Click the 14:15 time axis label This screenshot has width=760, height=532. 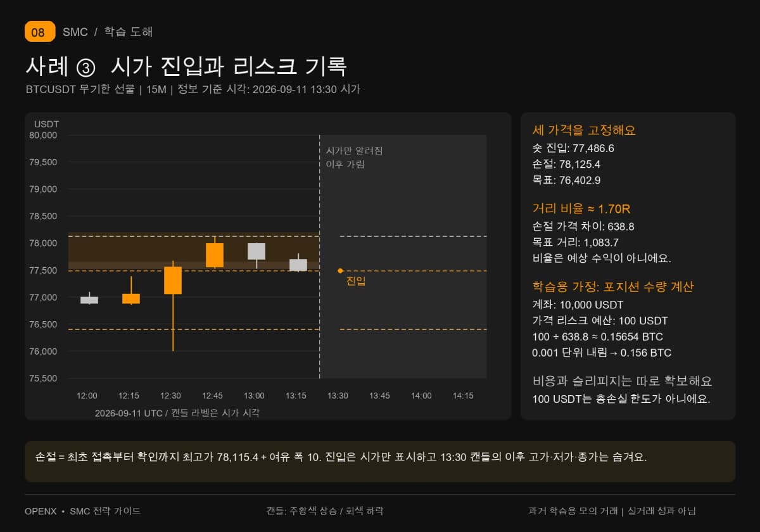pyautogui.click(x=463, y=396)
